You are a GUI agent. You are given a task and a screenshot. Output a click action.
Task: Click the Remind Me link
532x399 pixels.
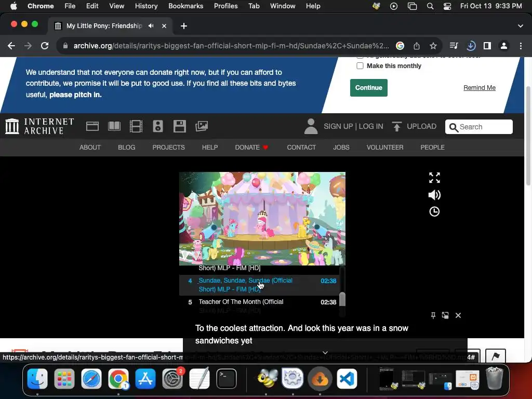pyautogui.click(x=480, y=87)
